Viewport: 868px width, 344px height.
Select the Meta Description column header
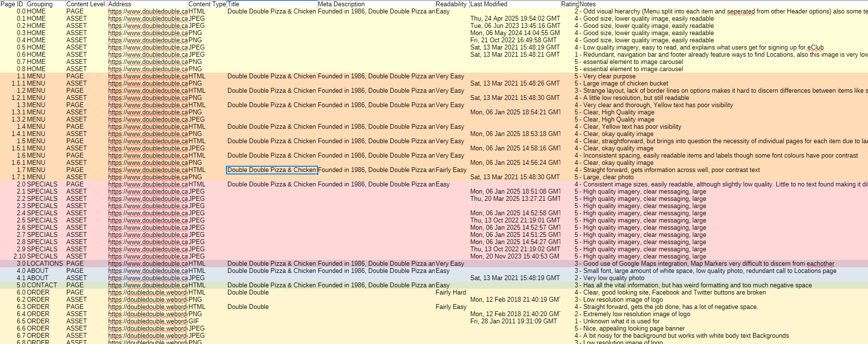pos(341,4)
